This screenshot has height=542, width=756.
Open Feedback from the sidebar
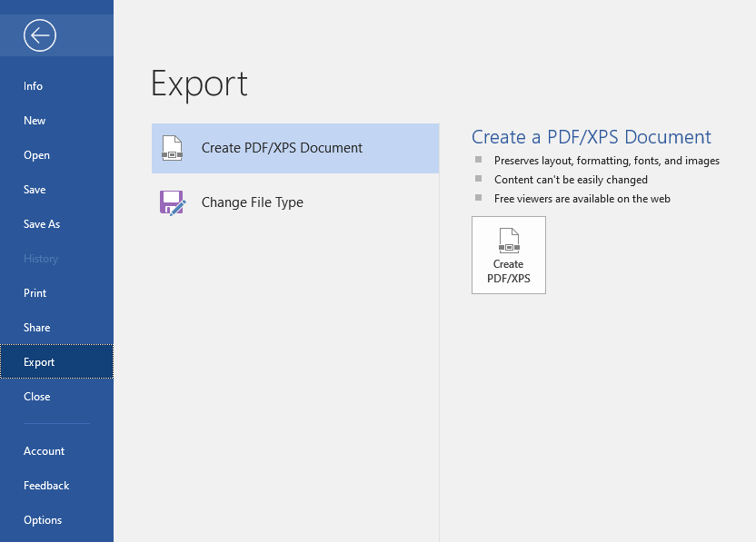(46, 486)
